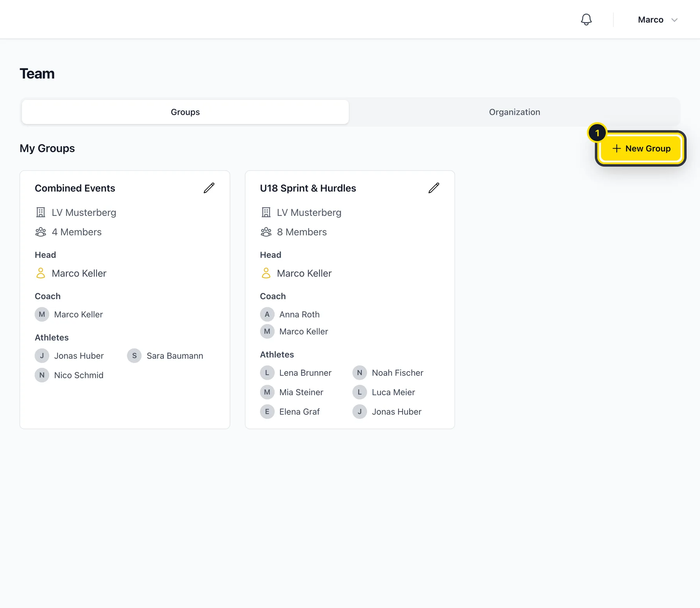Click the Sara Baumann athlete name

pyautogui.click(x=175, y=356)
